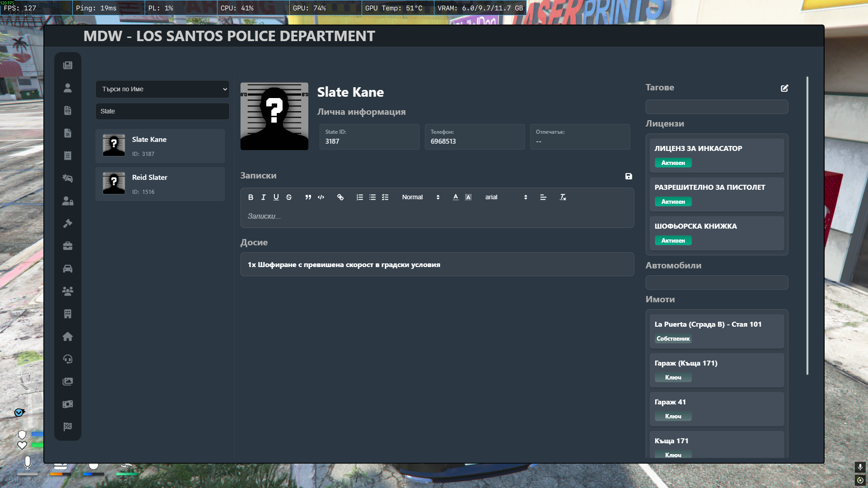Select Reid Slater from search results
This screenshot has height=488, width=868.
click(160, 184)
